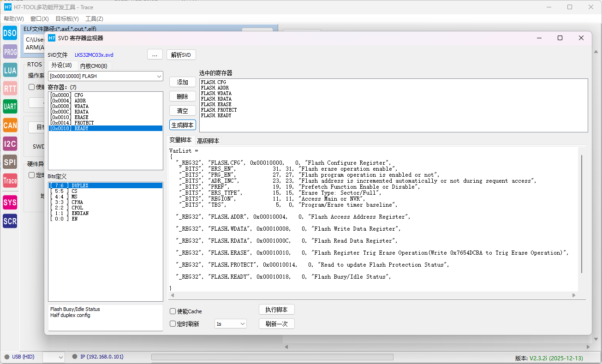Toggle the 定时刷新 timed refresh checkbox
Screen dimensions: 602x364
tap(173, 324)
